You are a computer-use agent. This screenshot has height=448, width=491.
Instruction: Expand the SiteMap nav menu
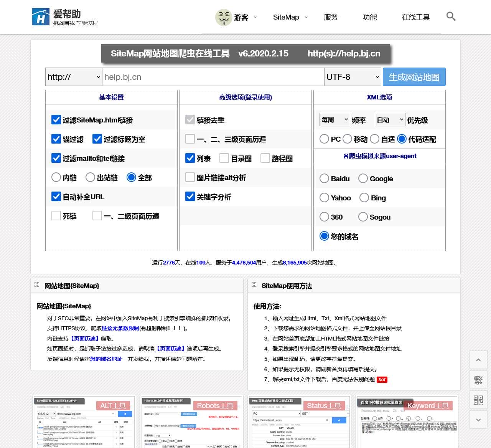pos(306,17)
